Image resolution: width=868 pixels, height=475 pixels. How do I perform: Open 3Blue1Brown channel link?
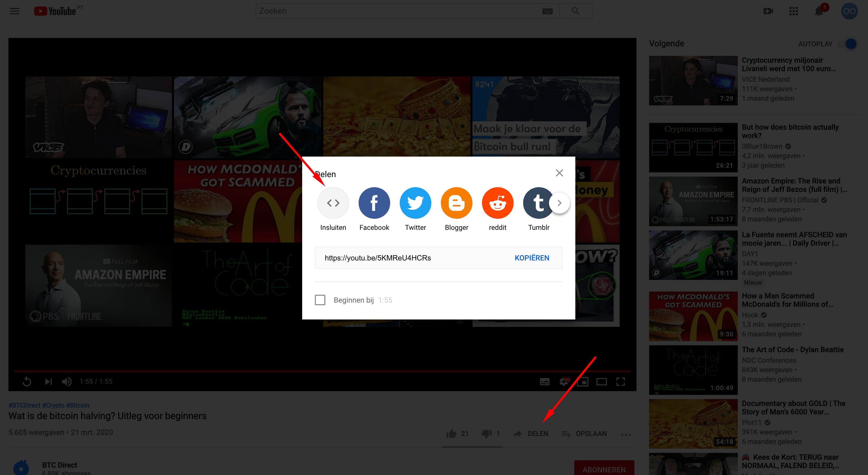tap(761, 146)
